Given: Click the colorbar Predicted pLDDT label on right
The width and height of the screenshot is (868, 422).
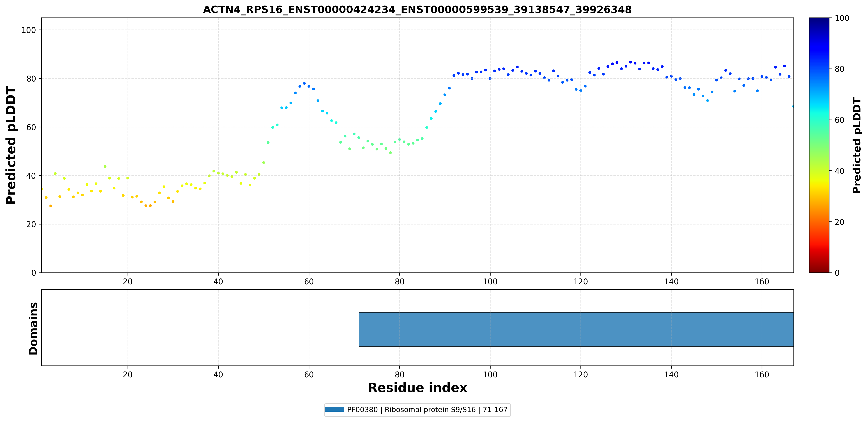Looking at the screenshot, I should tap(857, 145).
